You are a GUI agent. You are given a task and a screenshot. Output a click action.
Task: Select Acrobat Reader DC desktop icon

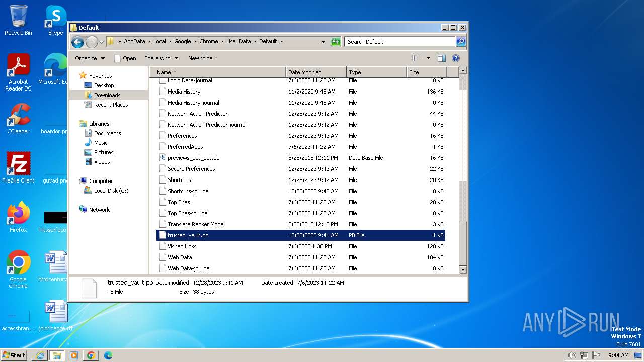coord(18,73)
